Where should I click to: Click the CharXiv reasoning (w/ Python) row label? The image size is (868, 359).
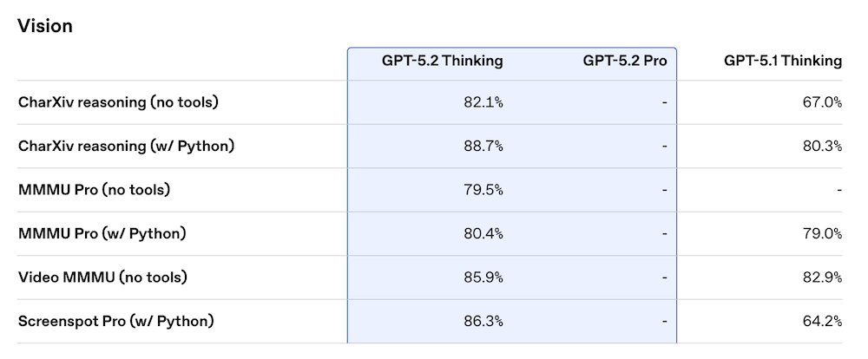[126, 146]
